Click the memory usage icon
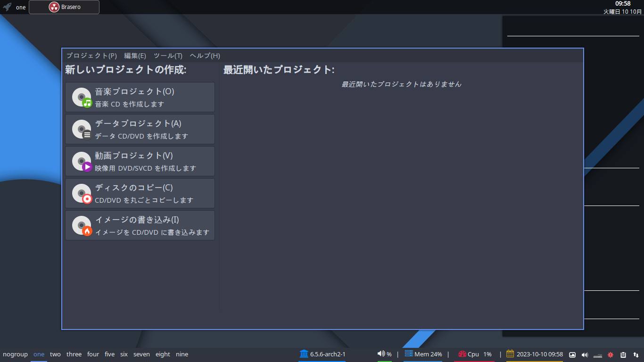Viewport: 644px width, 362px height. (x=408, y=354)
